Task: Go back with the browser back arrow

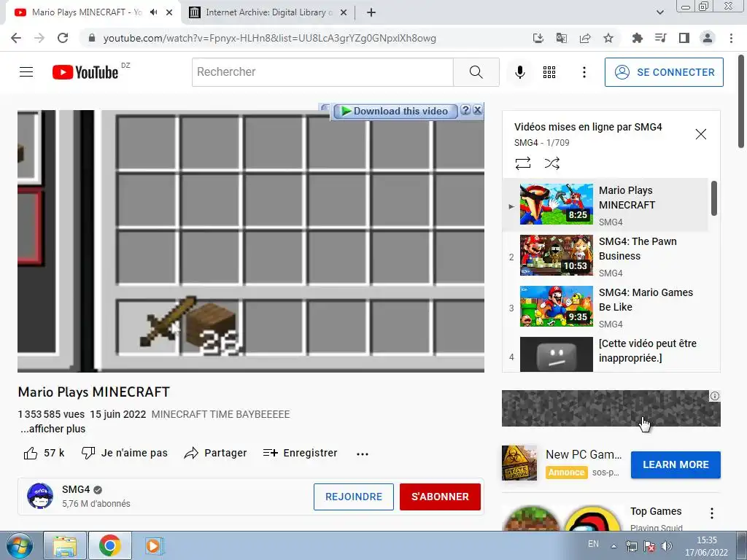Action: 16,38
